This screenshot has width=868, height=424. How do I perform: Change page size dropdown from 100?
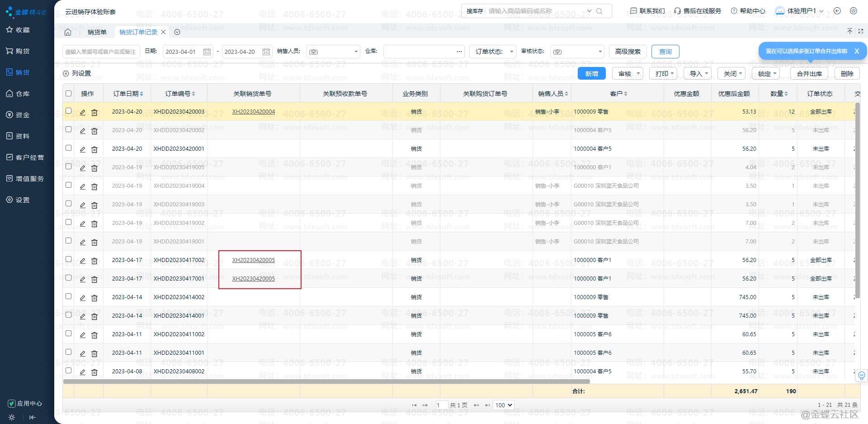[x=504, y=405]
